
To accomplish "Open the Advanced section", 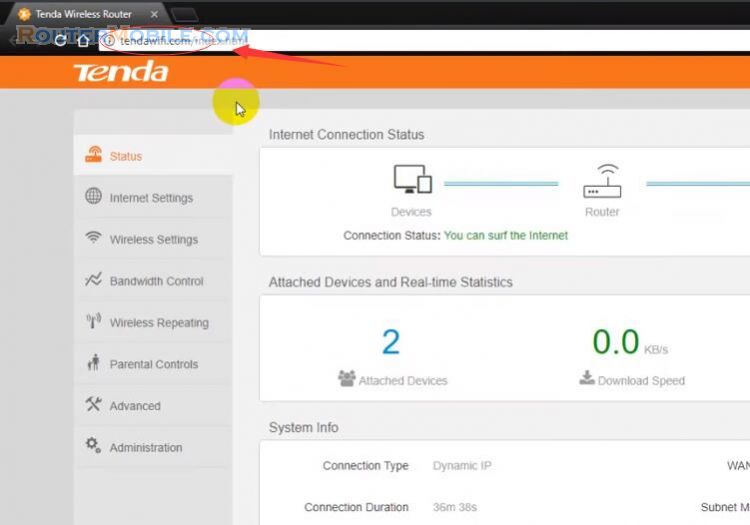I will tap(153, 405).
